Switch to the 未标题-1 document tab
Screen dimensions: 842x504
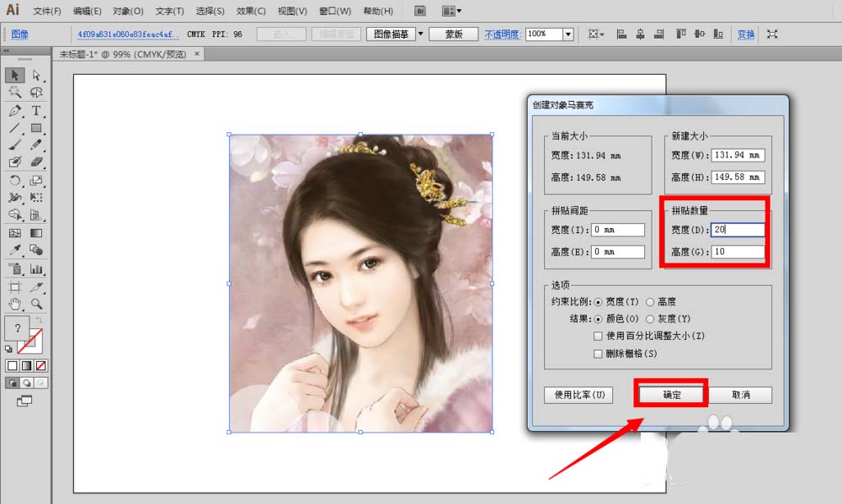(123, 54)
